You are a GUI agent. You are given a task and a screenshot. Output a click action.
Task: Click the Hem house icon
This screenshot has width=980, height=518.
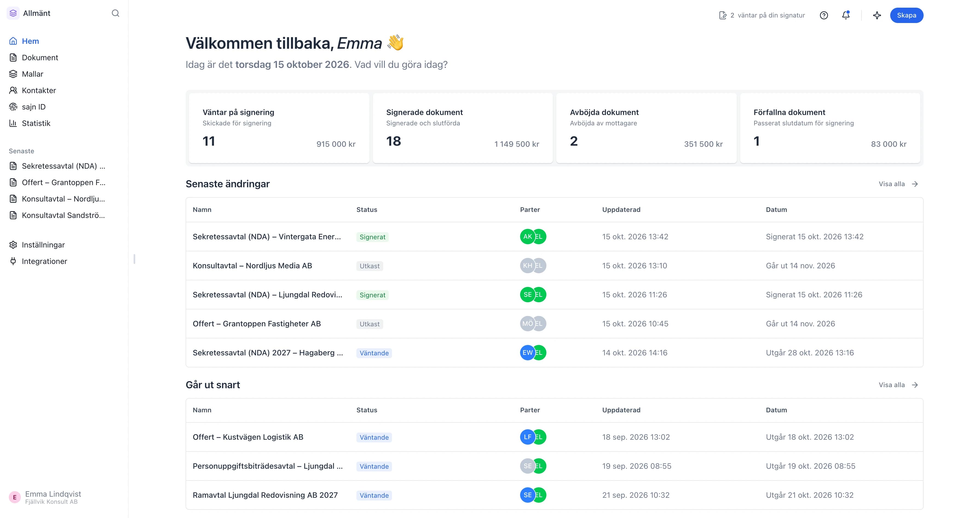[x=13, y=41]
